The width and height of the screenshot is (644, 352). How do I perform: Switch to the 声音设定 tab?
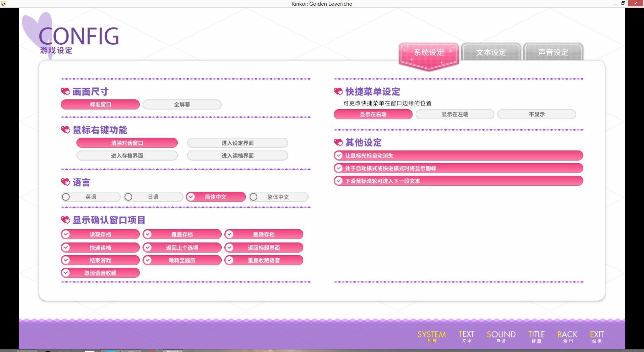coord(553,52)
